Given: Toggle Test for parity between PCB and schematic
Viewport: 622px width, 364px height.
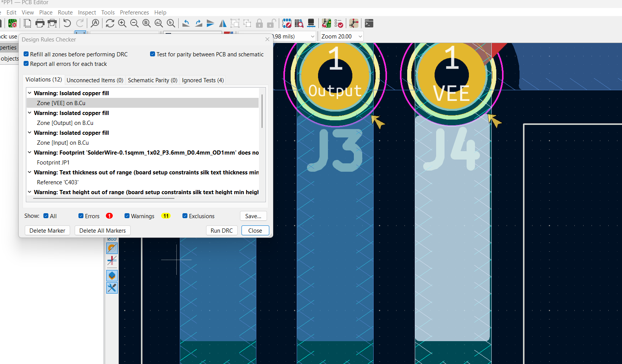Looking at the screenshot, I should point(152,54).
